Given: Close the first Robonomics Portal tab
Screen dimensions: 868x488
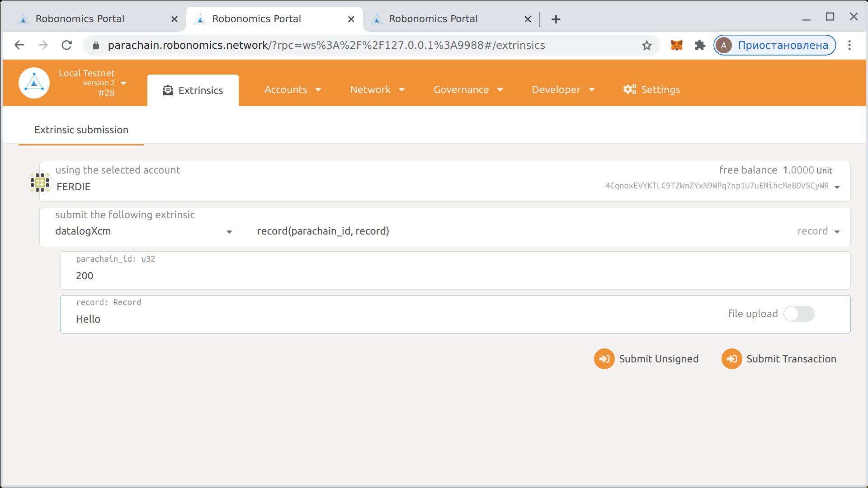Looking at the screenshot, I should click(x=175, y=19).
